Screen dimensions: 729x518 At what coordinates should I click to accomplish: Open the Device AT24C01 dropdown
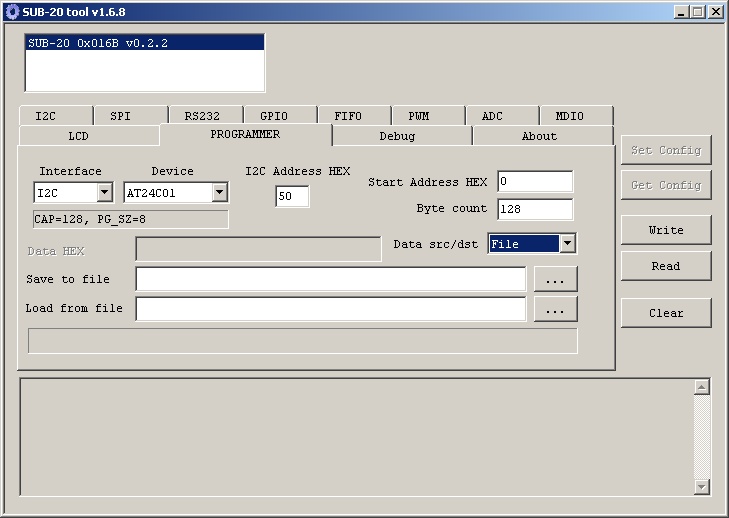tap(220, 193)
